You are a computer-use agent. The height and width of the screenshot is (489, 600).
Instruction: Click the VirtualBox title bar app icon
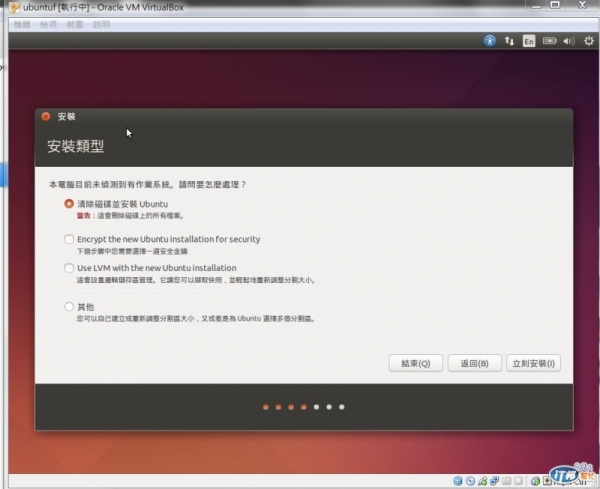click(15, 7)
